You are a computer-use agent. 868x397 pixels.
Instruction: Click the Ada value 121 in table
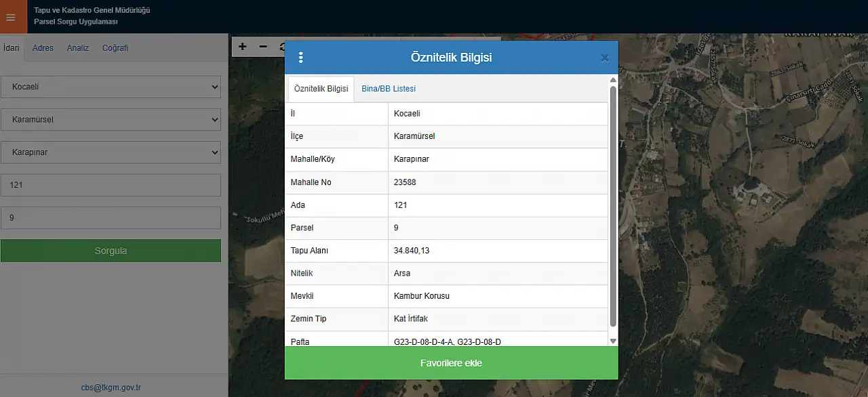coord(400,205)
